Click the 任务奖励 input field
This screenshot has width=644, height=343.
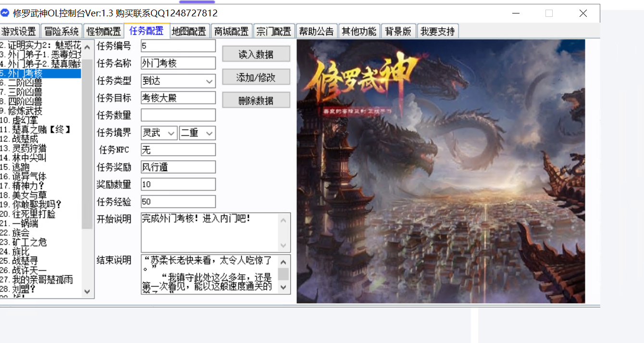[178, 167]
